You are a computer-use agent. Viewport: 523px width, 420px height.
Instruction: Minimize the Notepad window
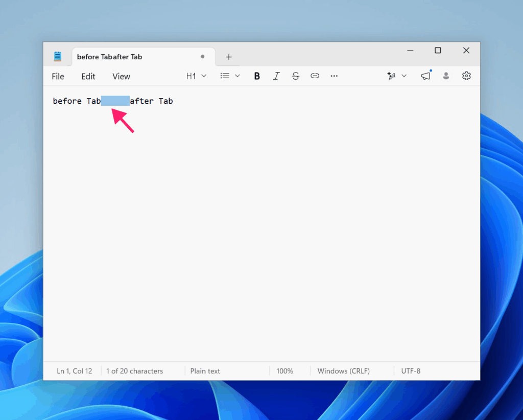[x=410, y=51]
